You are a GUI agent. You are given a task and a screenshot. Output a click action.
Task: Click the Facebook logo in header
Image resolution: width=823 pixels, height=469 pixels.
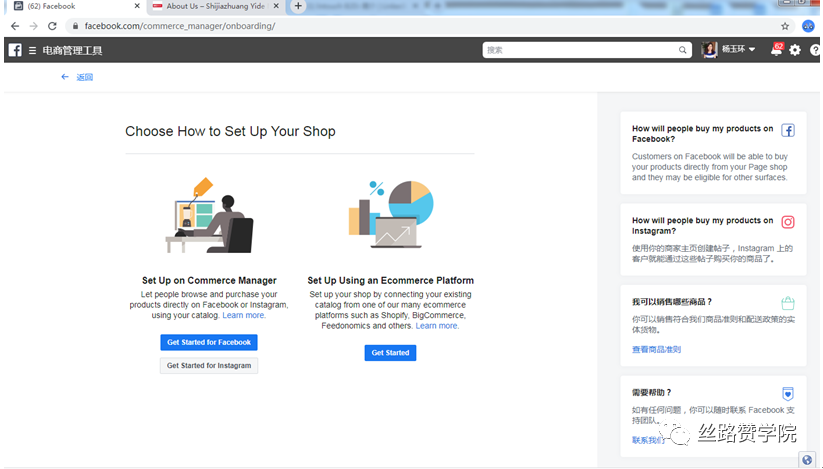tap(15, 50)
